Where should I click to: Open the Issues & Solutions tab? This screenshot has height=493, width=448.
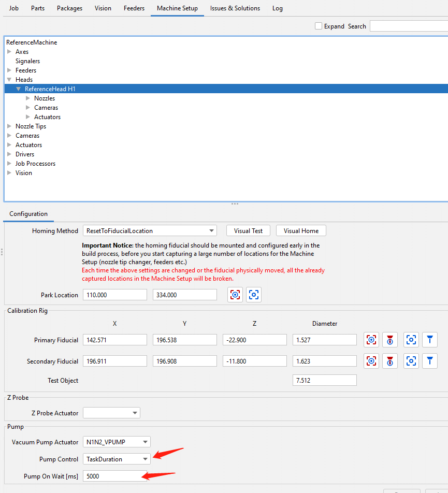pyautogui.click(x=235, y=8)
